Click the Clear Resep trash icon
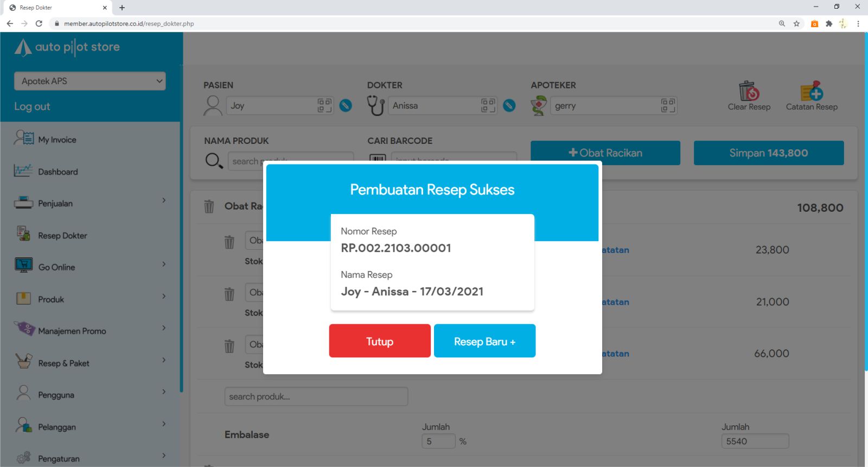Screen dimensions: 868x467 pyautogui.click(x=749, y=92)
